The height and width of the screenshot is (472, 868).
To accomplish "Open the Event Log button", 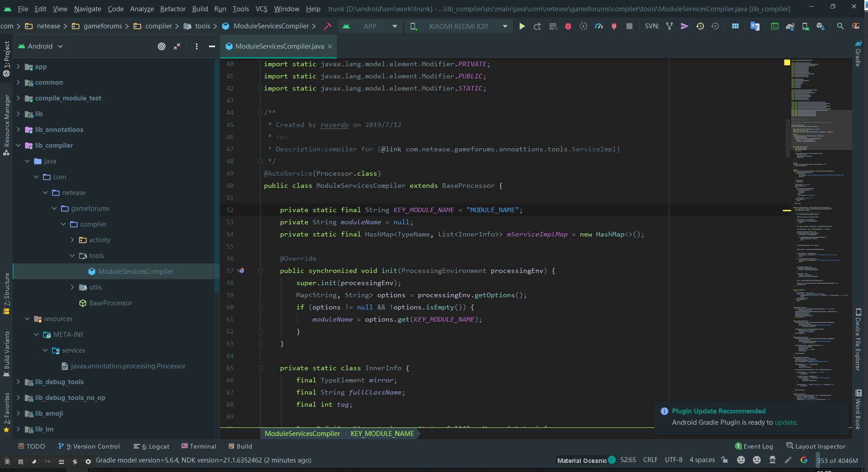I will pos(754,446).
